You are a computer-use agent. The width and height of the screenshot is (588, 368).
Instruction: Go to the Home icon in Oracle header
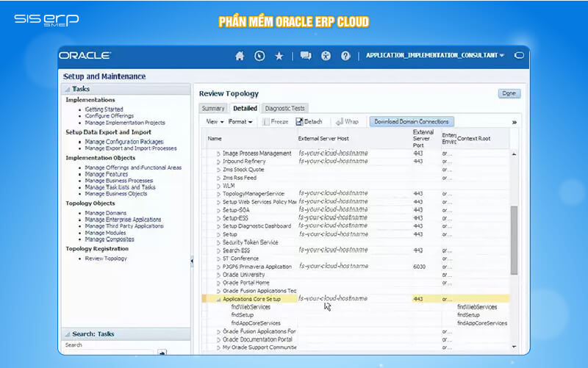pos(240,56)
